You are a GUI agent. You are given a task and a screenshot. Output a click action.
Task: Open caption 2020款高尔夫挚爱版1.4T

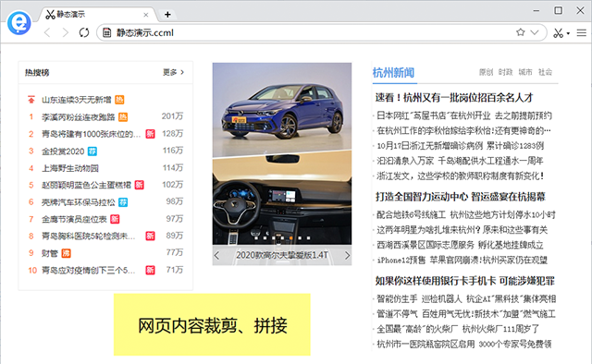point(282,255)
